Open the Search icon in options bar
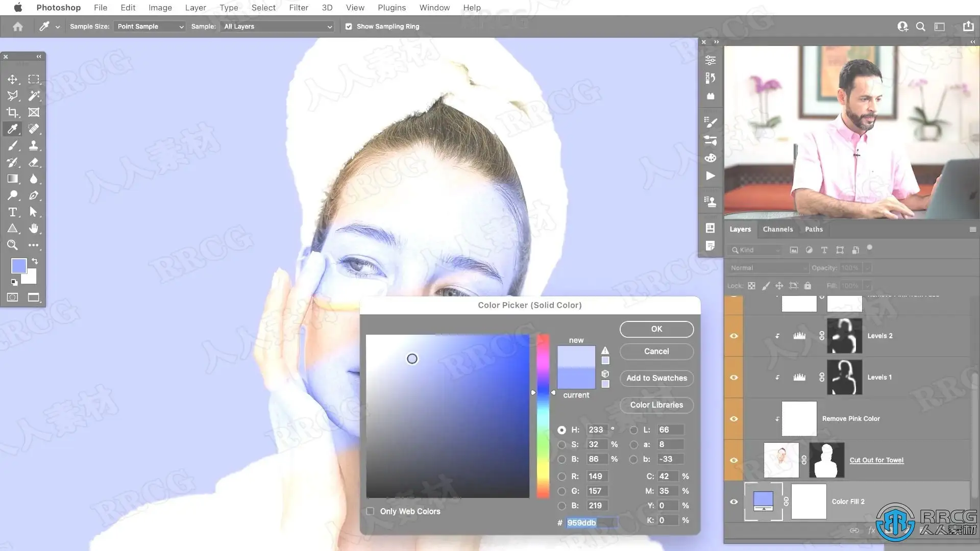Screen dimensions: 980x551 click(921, 27)
